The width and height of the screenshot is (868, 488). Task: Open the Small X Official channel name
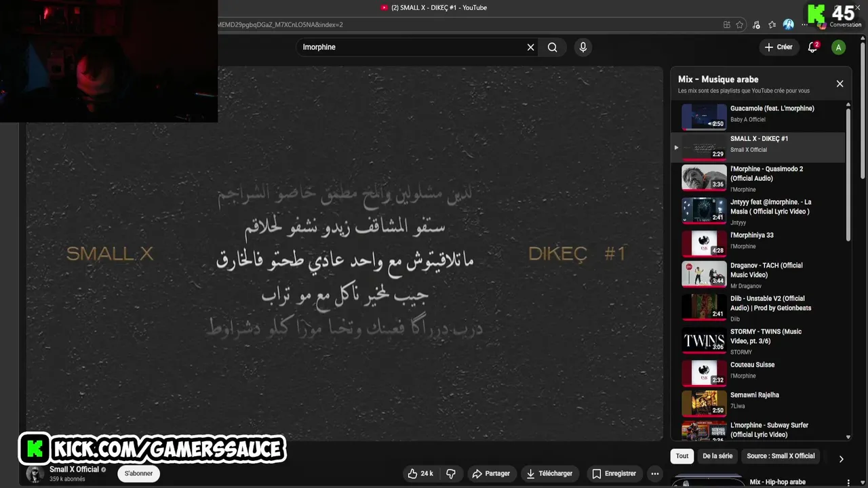(x=74, y=470)
